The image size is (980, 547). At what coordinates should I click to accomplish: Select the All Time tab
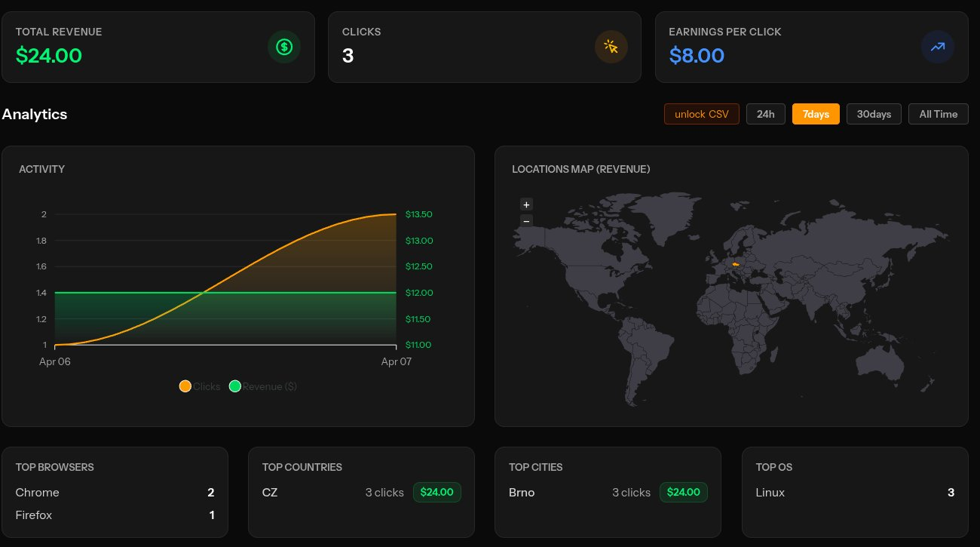[x=938, y=114]
